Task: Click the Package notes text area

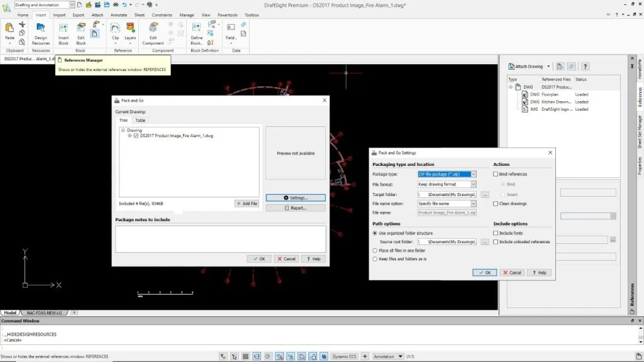Action: point(220,239)
